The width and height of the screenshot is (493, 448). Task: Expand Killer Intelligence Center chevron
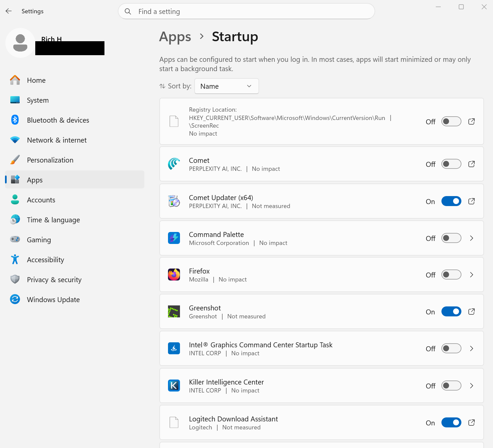pyautogui.click(x=471, y=386)
